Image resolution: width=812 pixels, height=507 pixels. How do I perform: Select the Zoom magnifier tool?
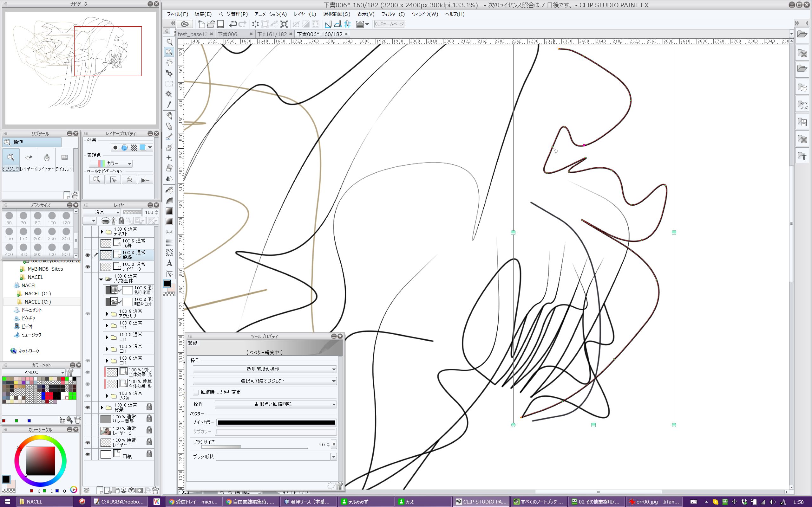pyautogui.click(x=169, y=42)
